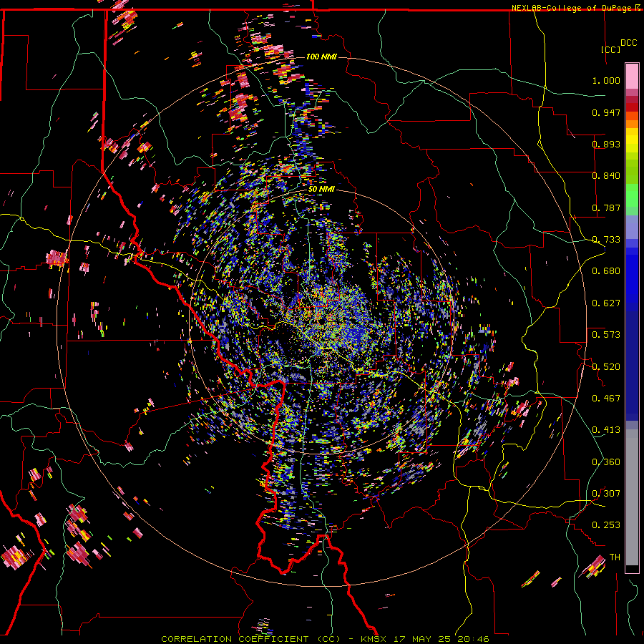Click the 0.840 scale value
Viewport: 644px width, 644px height.
point(606,176)
